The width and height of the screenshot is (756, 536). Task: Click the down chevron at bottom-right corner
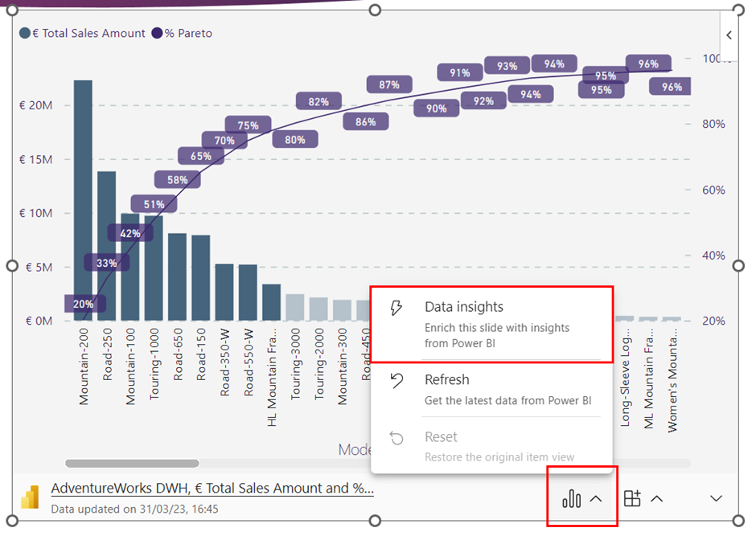[x=716, y=499]
